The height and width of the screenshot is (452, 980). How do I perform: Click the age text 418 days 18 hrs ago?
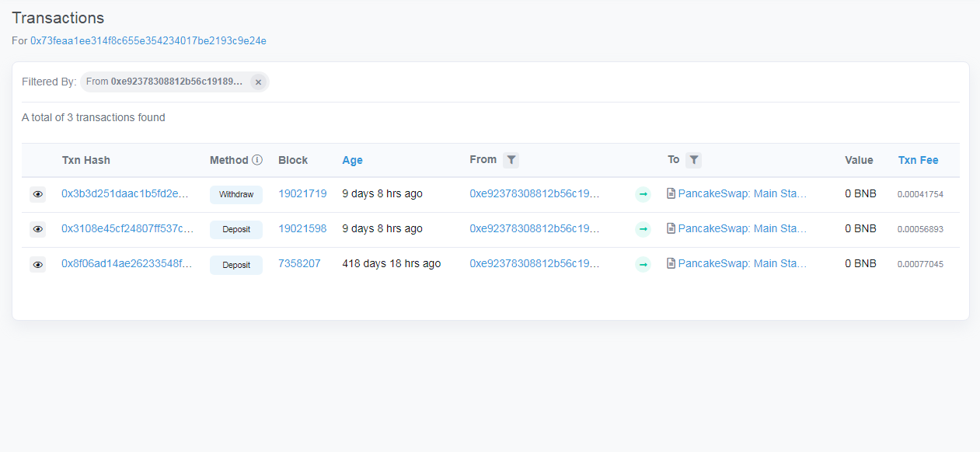click(392, 263)
